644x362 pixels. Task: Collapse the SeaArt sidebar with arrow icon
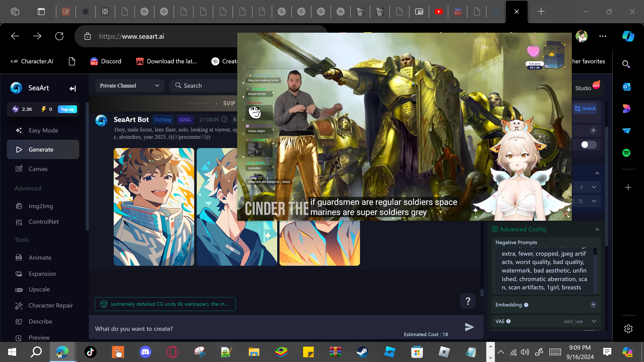pyautogui.click(x=73, y=88)
